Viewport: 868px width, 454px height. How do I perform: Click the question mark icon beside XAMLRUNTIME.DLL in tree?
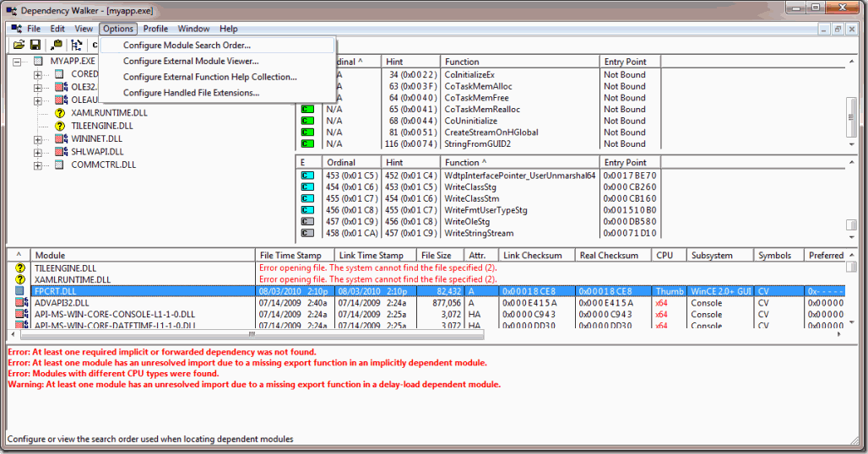[60, 113]
